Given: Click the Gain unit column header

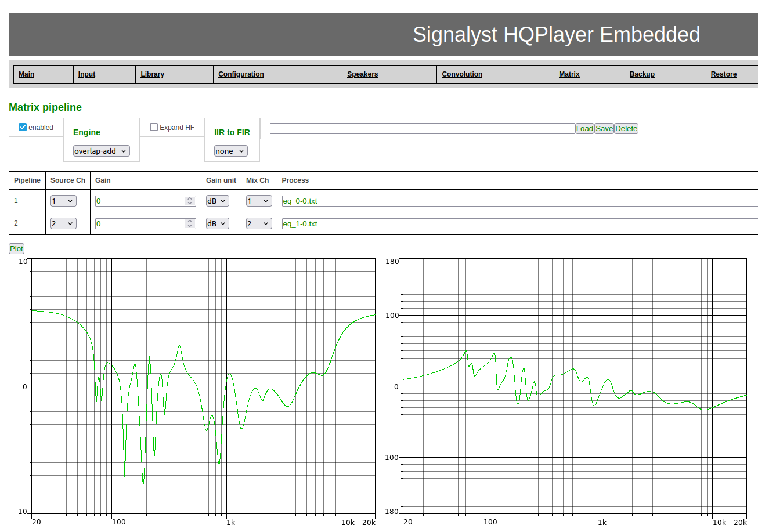Looking at the screenshot, I should (221, 180).
